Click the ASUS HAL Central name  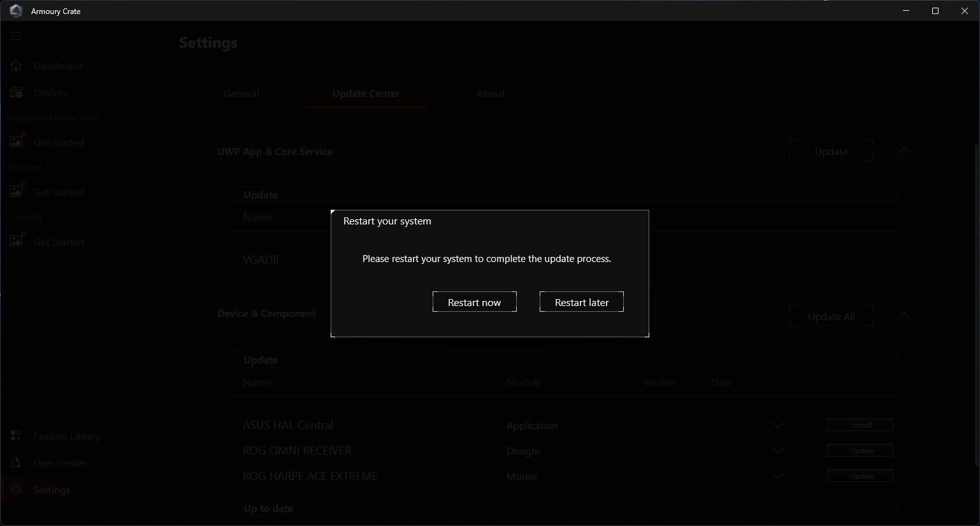tap(288, 425)
